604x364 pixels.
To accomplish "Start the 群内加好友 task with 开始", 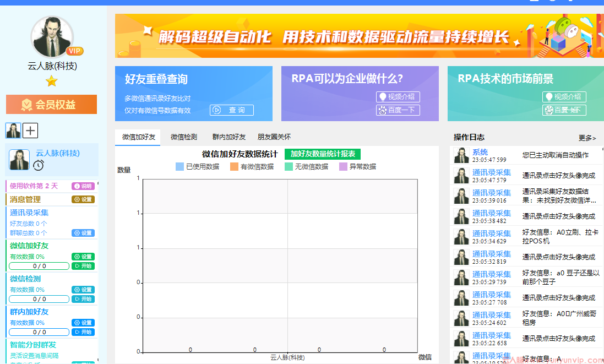I will tap(83, 332).
